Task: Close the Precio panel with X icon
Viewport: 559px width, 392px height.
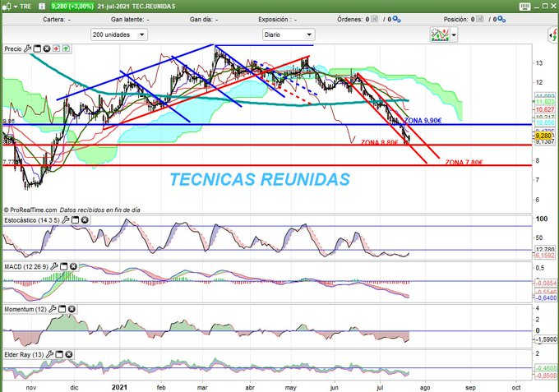Action: point(47,48)
